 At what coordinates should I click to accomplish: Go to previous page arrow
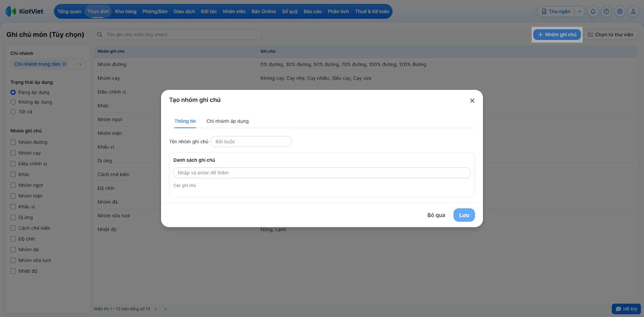click(155, 309)
